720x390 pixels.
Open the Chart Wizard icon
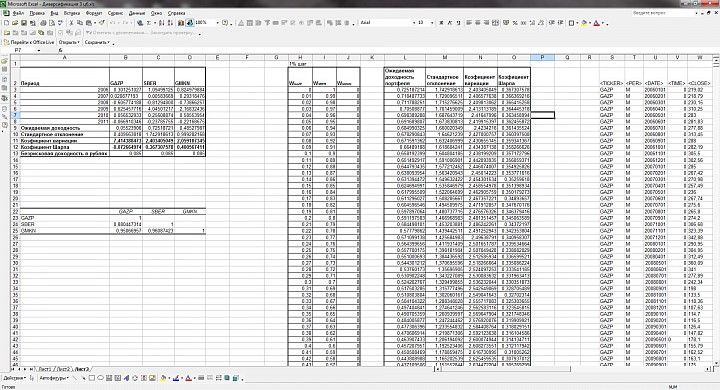pos(181,23)
